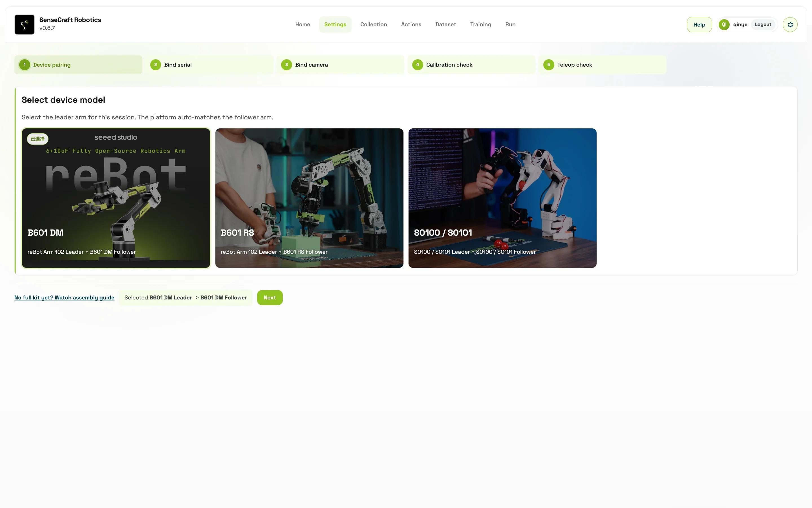Click the v0.6.7 version text
Viewport: 812px width, 508px height.
click(47, 28)
